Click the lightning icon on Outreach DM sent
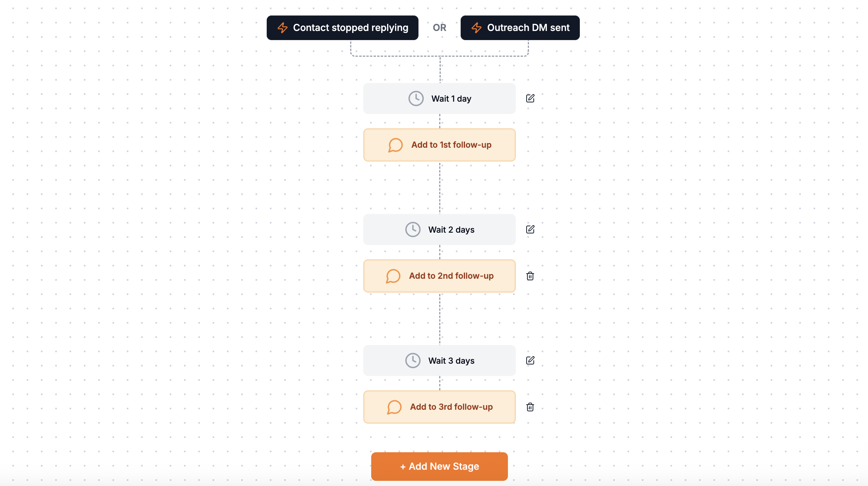This screenshot has height=486, width=868. point(476,27)
